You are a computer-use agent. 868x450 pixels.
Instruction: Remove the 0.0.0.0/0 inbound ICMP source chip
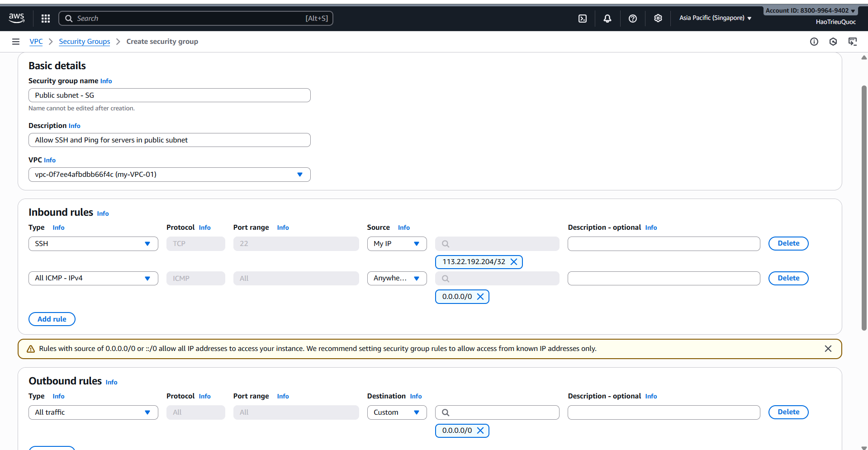click(x=480, y=296)
